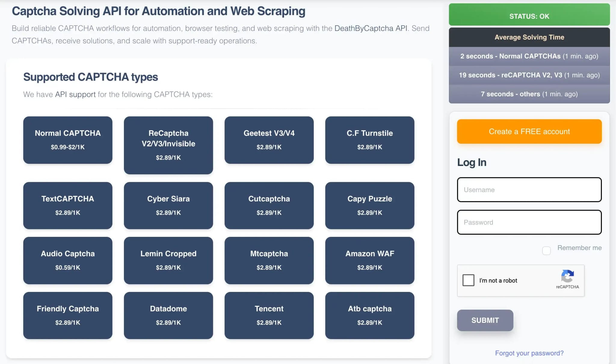616x364 pixels.
Task: Select the Datadome card
Action: pos(168,315)
